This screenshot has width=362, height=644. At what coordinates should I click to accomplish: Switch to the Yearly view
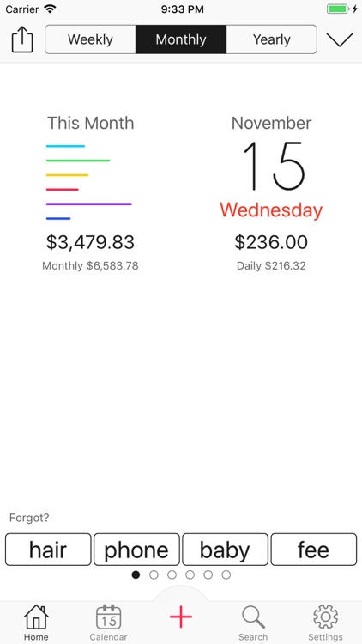pos(272,39)
